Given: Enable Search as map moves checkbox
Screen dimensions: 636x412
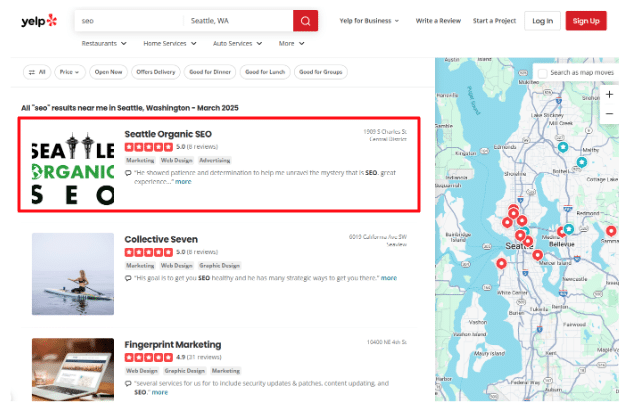Looking at the screenshot, I should [542, 73].
